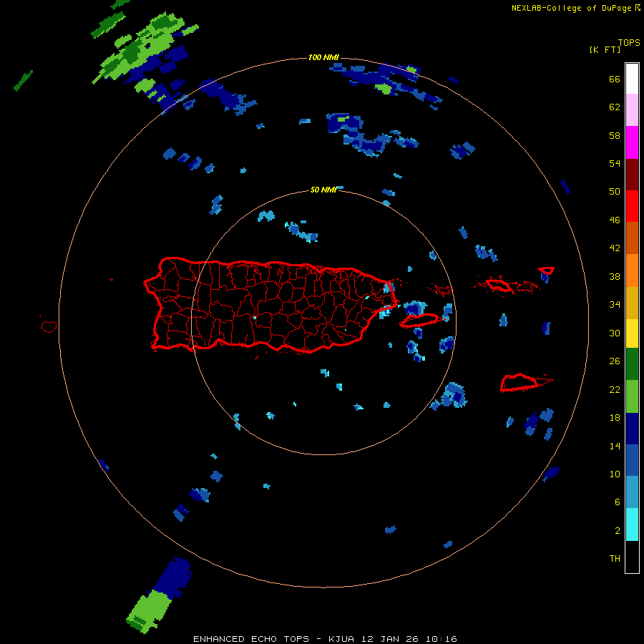Click the '2' legend value

coord(618,531)
